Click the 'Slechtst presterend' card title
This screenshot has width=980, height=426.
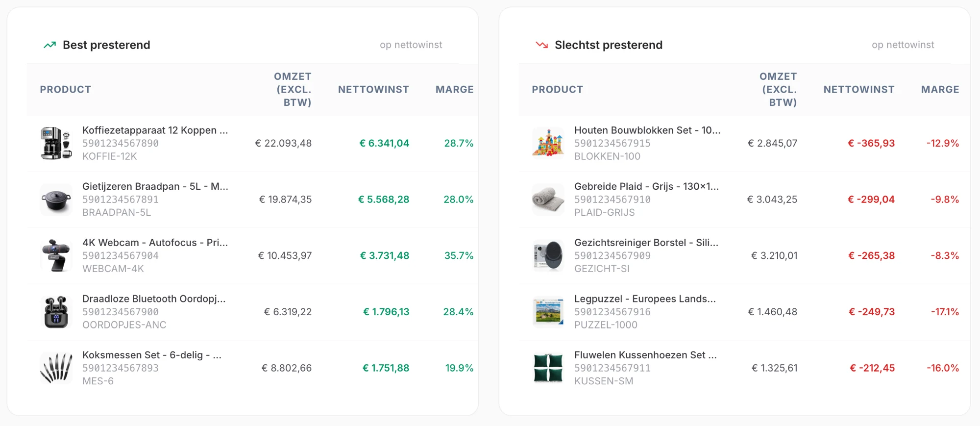[x=609, y=45]
